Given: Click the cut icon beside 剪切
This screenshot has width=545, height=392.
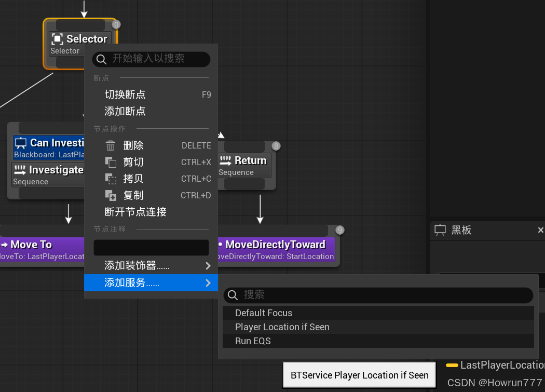Looking at the screenshot, I should coord(111,162).
